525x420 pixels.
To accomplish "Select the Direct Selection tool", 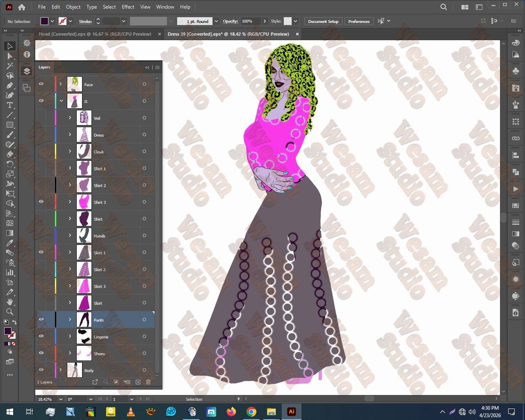I will [x=10, y=56].
